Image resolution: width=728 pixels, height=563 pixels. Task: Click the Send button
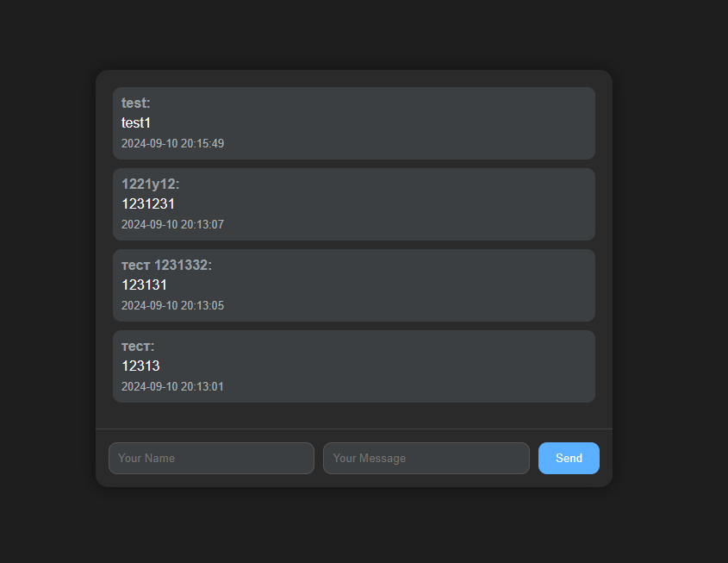click(x=569, y=458)
